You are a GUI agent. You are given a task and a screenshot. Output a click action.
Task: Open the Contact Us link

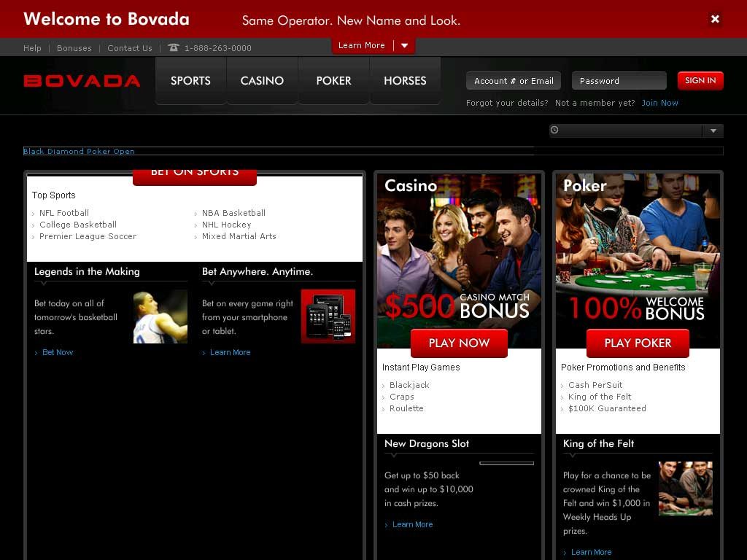click(130, 48)
